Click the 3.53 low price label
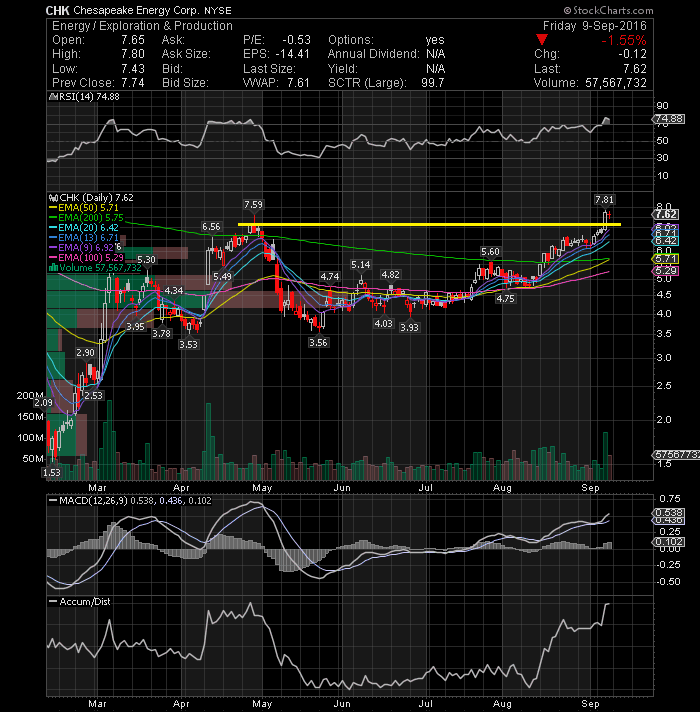The image size is (700, 712). 188,345
